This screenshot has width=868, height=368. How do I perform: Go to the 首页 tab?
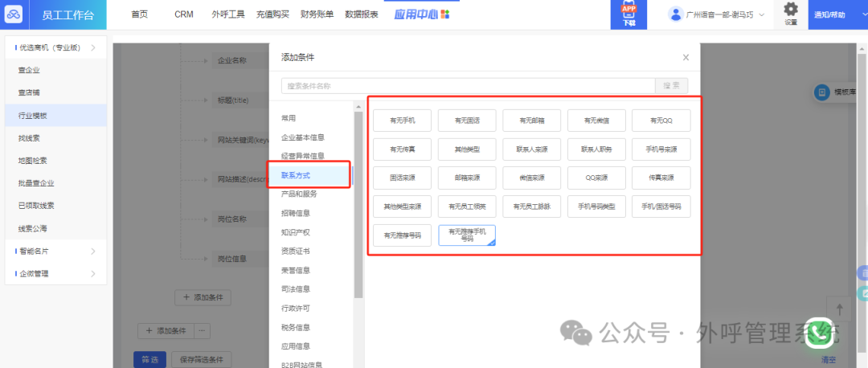[140, 14]
